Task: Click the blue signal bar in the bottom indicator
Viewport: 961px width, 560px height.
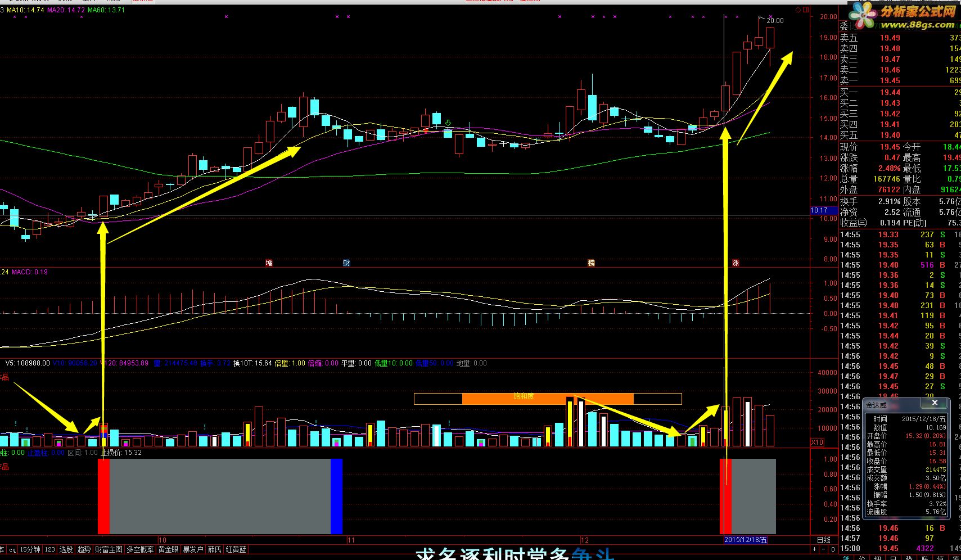Action: tap(336, 496)
